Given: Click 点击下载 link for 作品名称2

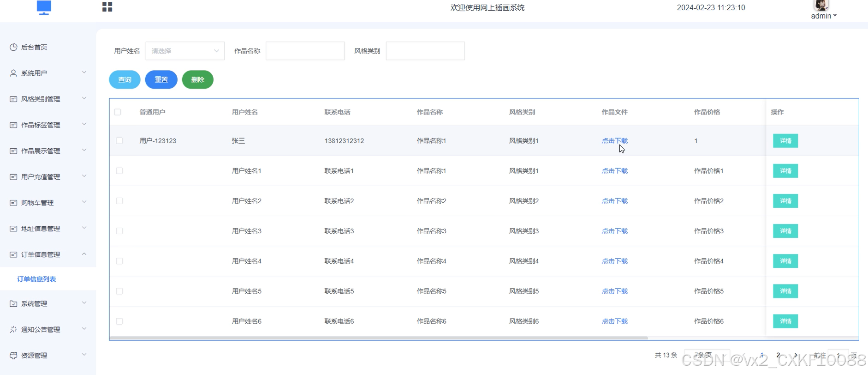Looking at the screenshot, I should [614, 201].
